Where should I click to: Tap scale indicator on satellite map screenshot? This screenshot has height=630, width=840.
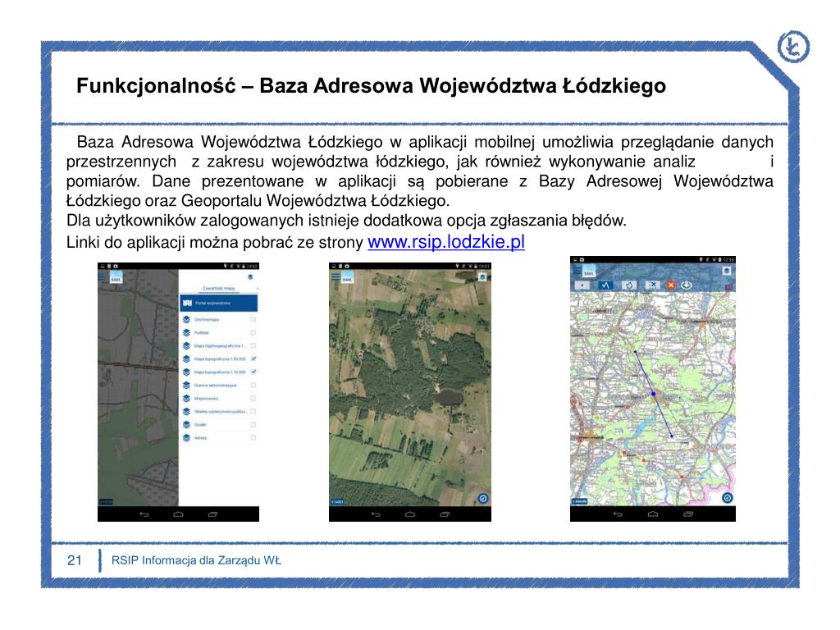[337, 502]
